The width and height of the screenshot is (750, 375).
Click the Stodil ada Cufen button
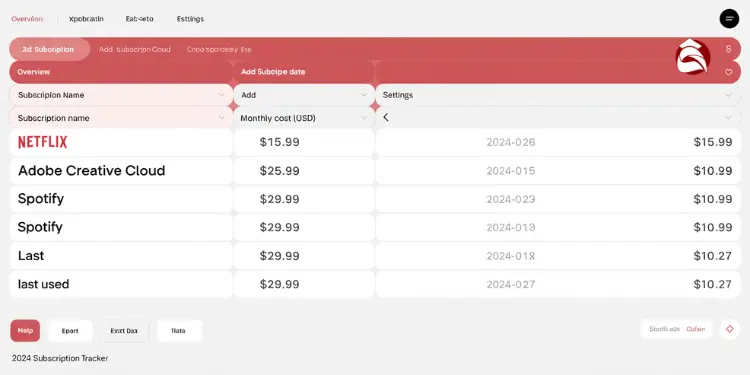tap(676, 329)
